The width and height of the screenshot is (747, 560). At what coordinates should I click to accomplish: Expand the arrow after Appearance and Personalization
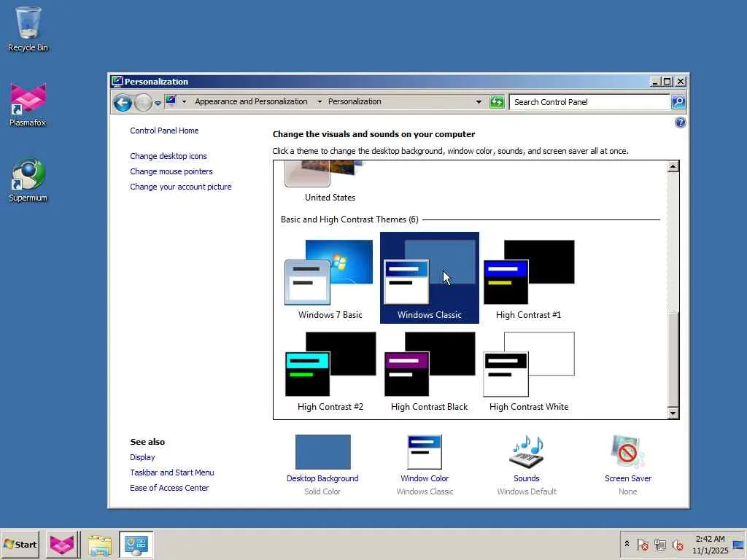pyautogui.click(x=320, y=101)
